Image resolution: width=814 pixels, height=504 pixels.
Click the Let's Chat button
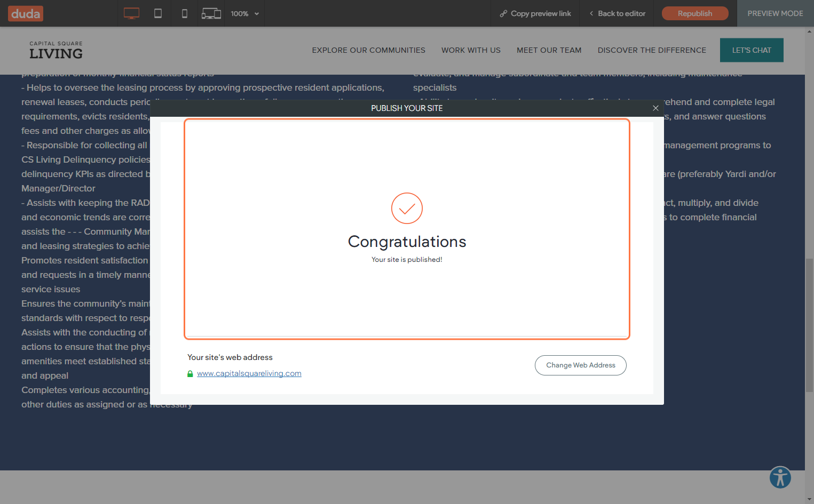pos(752,50)
